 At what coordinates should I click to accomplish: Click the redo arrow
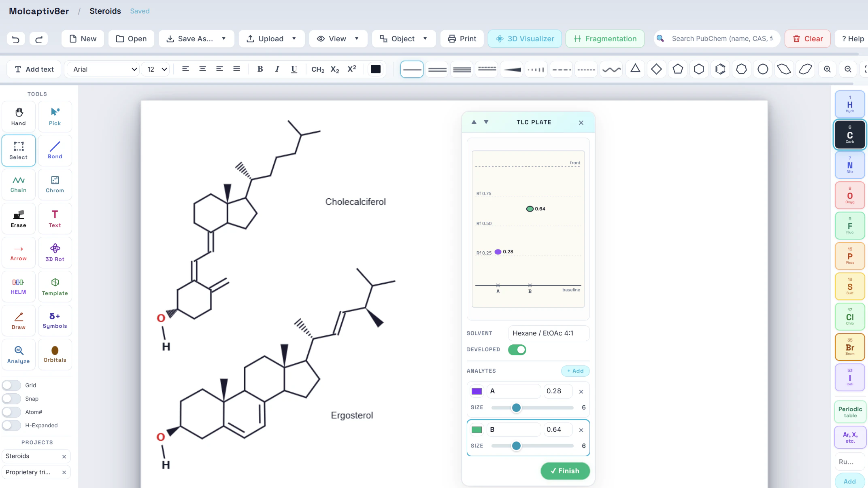(x=39, y=39)
